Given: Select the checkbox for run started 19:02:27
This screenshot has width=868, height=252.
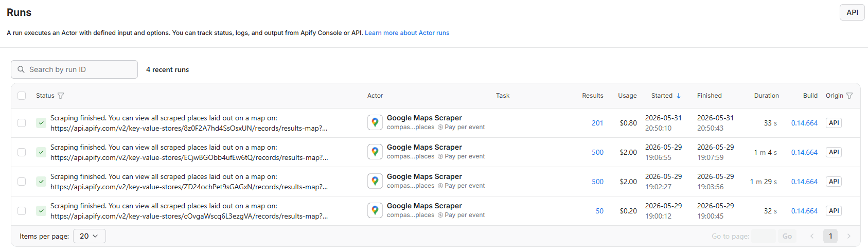Looking at the screenshot, I should [x=22, y=182].
